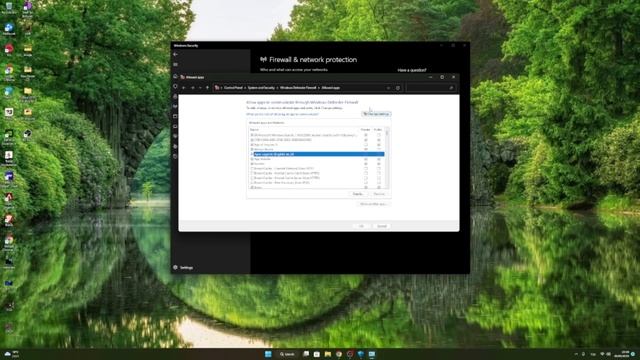Toggle Private checkbox for BranchCache - Hosted Cache Client
The image size is (640, 360).
pyautogui.click(x=366, y=173)
